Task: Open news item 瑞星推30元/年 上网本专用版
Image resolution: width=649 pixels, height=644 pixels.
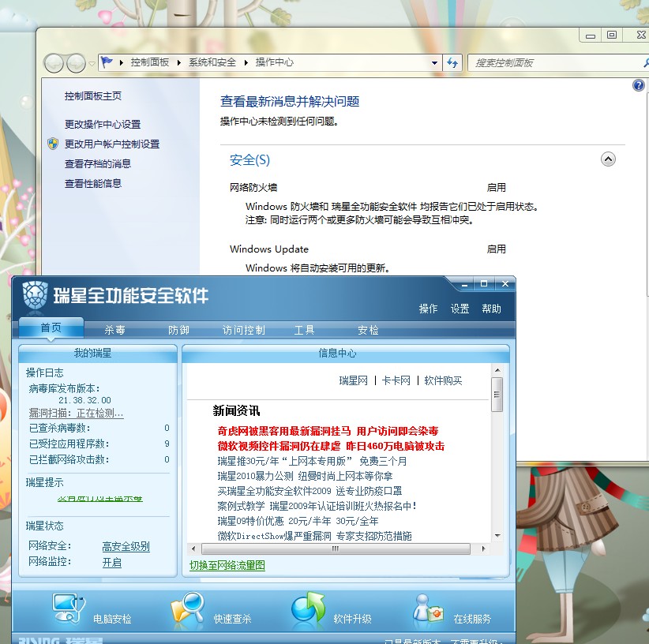Action: pos(312,461)
